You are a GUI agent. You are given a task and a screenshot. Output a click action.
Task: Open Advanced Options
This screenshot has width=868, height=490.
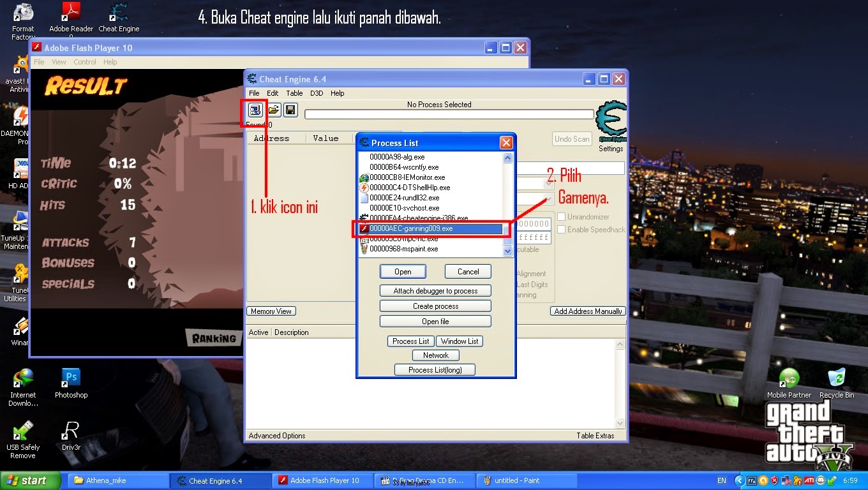[x=277, y=436]
